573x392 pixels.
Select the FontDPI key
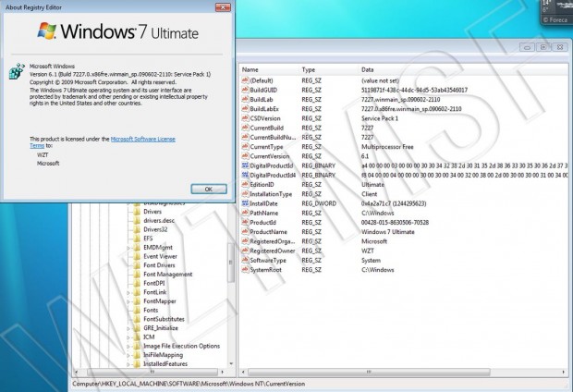click(153, 283)
